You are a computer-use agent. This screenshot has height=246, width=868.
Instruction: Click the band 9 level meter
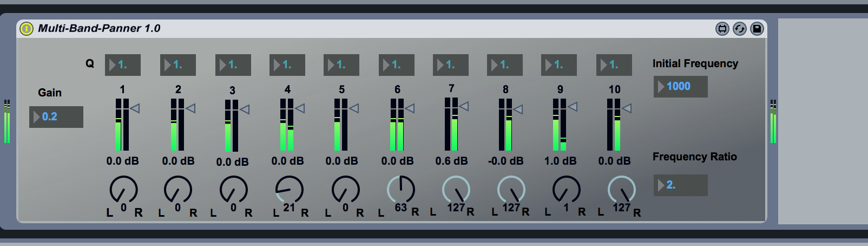pos(559,125)
